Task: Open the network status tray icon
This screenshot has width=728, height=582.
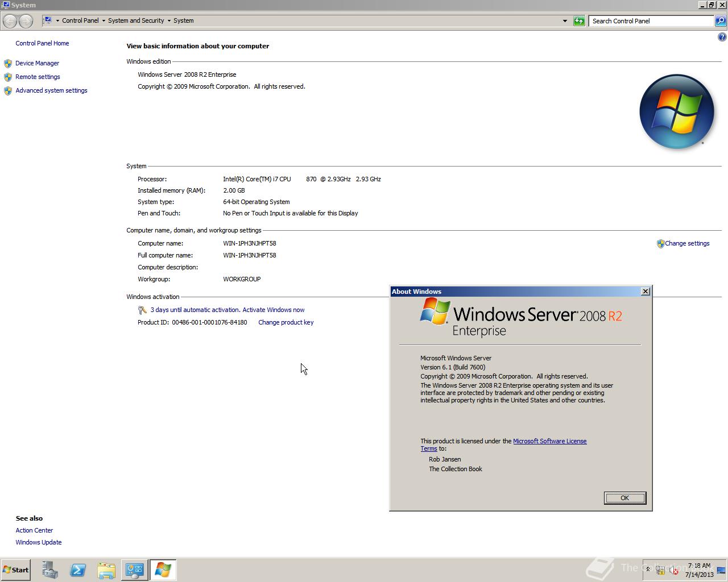Action: pos(660,570)
